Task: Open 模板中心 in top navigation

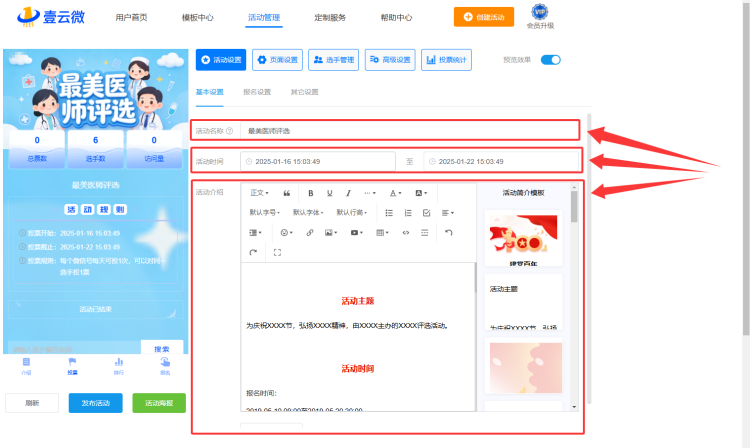Action: (198, 18)
